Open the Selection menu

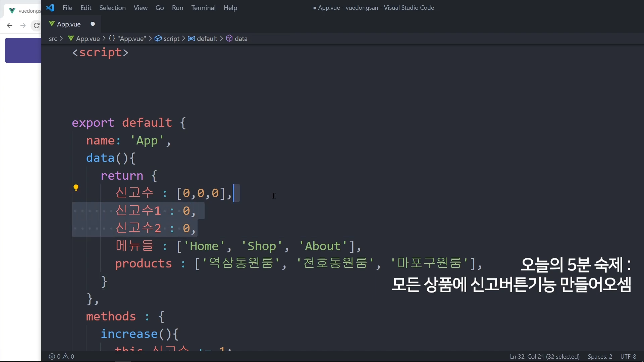coord(112,8)
